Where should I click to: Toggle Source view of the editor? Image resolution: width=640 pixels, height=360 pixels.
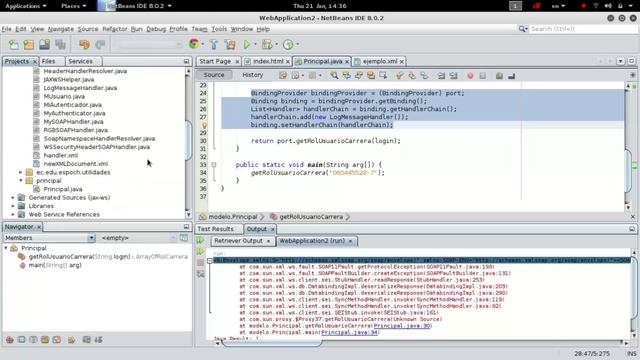click(214, 75)
